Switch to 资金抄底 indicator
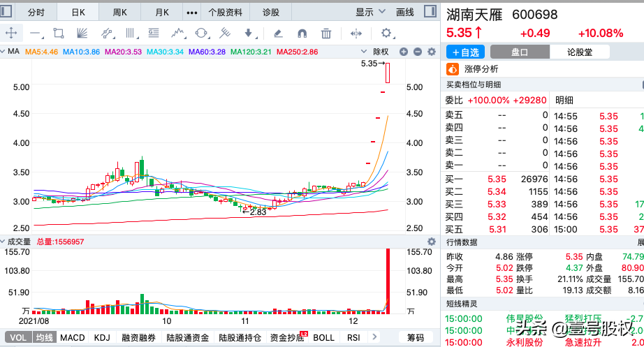Image resolution: width=644 pixels, height=347 pixels. click(x=287, y=337)
